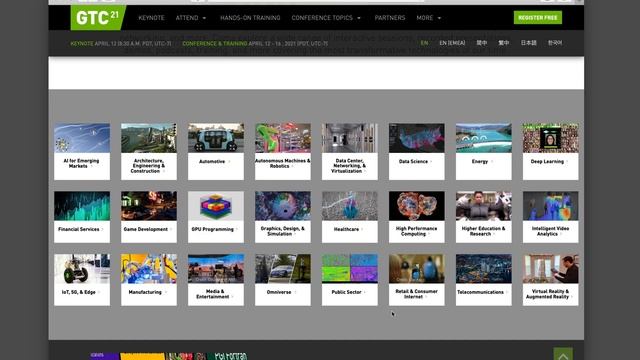The image size is (640, 360).
Task: Open Media & Entertainment thumbnail
Action: (216, 269)
